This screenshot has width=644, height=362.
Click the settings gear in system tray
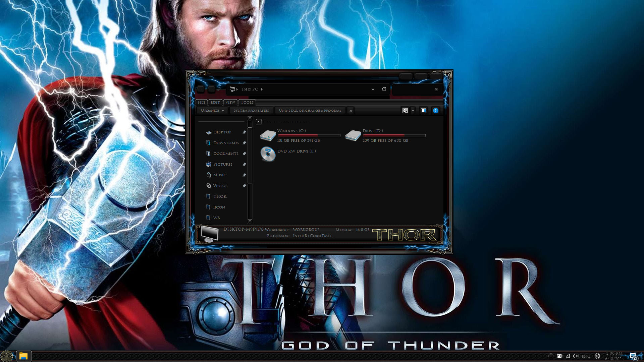597,356
